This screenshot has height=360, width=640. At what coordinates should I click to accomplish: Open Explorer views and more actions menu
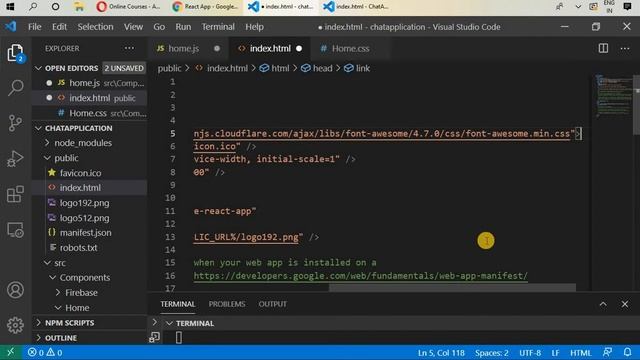pos(129,48)
